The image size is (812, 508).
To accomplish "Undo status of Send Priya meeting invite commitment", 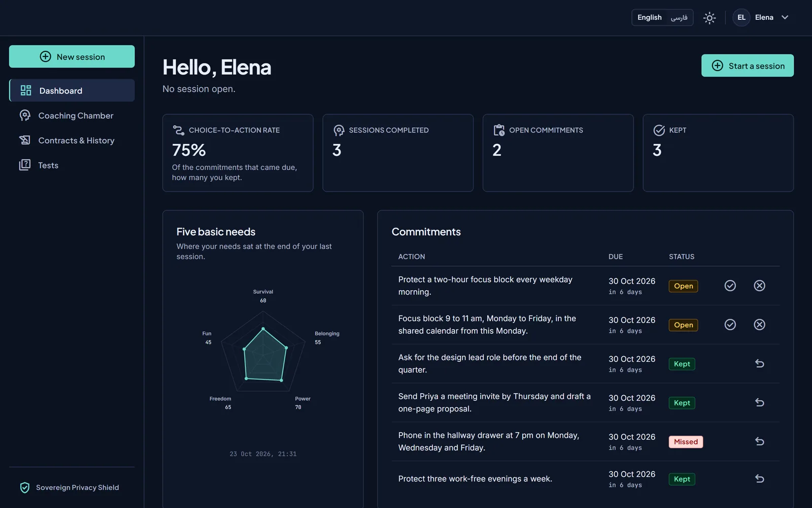I will (x=759, y=403).
